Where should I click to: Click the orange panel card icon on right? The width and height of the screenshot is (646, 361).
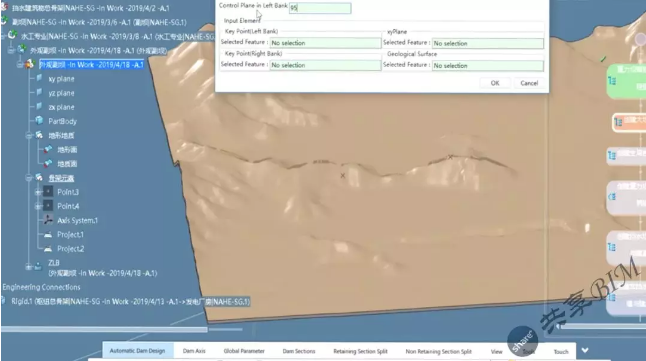[618, 122]
